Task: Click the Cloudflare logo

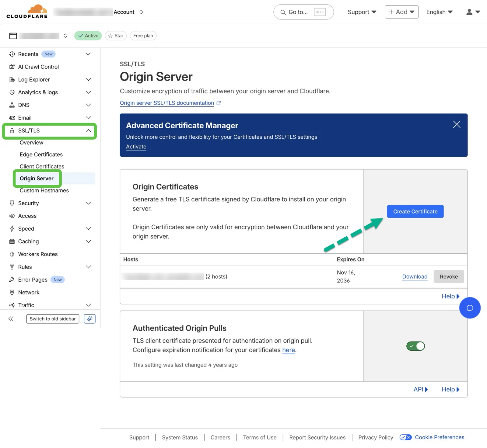Action: coord(27,12)
